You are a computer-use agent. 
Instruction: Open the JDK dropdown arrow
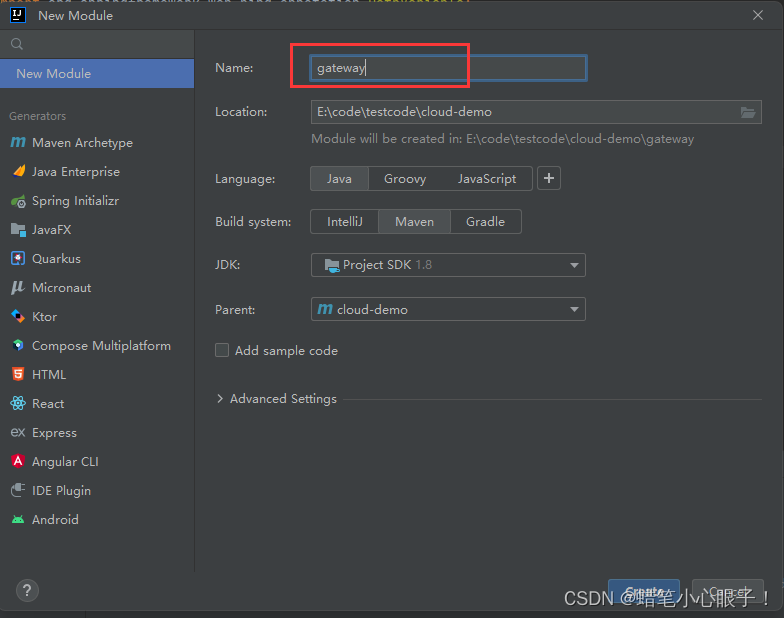coord(574,266)
